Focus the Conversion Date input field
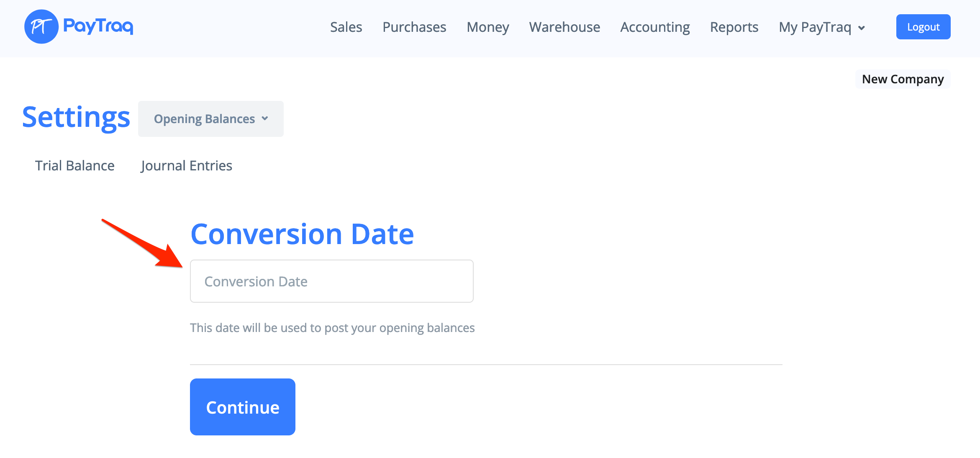 [x=331, y=281]
